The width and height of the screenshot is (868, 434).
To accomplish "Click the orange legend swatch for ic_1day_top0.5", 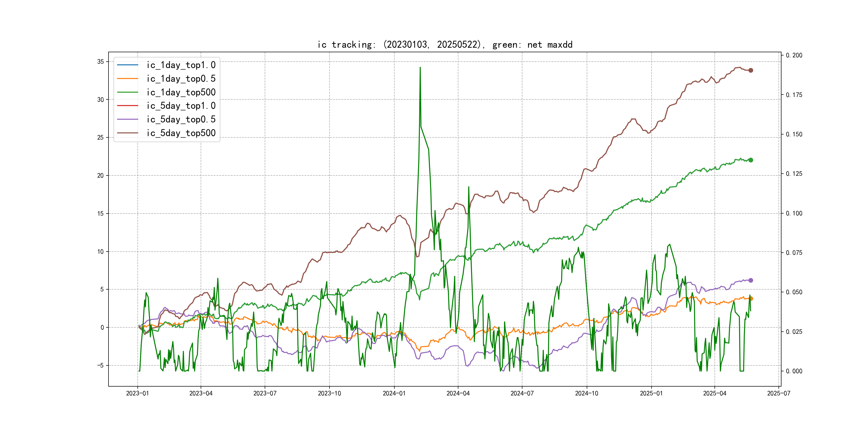I will coord(127,78).
